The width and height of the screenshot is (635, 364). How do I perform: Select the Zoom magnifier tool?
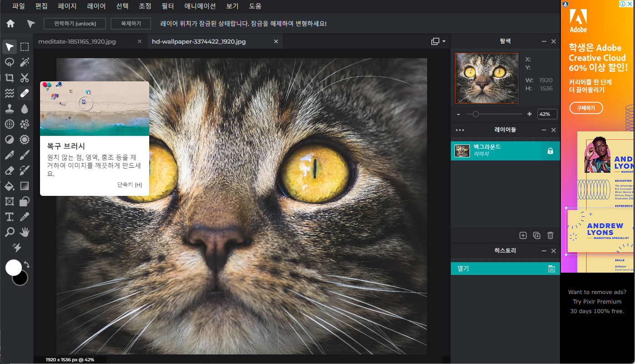point(10,232)
